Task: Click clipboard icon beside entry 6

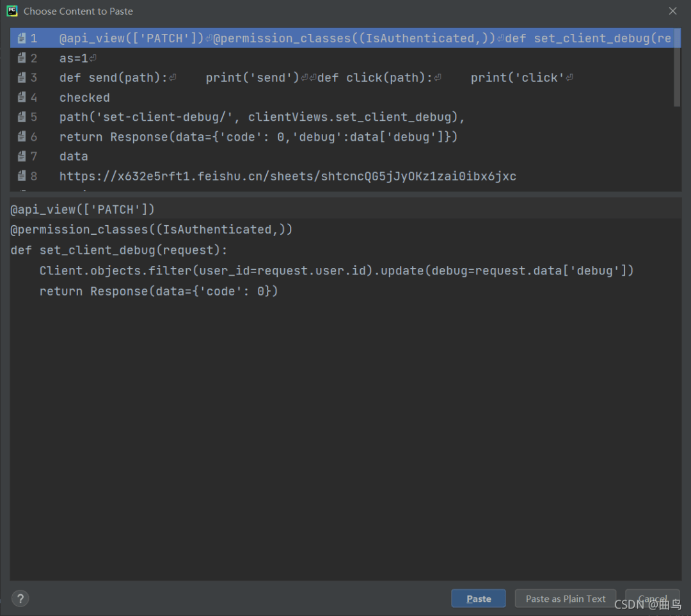Action: [22, 137]
